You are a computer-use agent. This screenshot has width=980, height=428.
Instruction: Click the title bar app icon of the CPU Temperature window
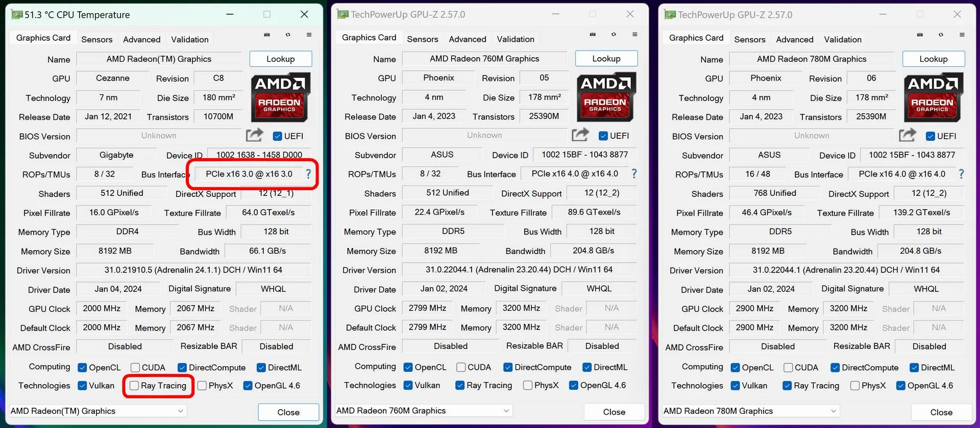pyautogui.click(x=17, y=15)
